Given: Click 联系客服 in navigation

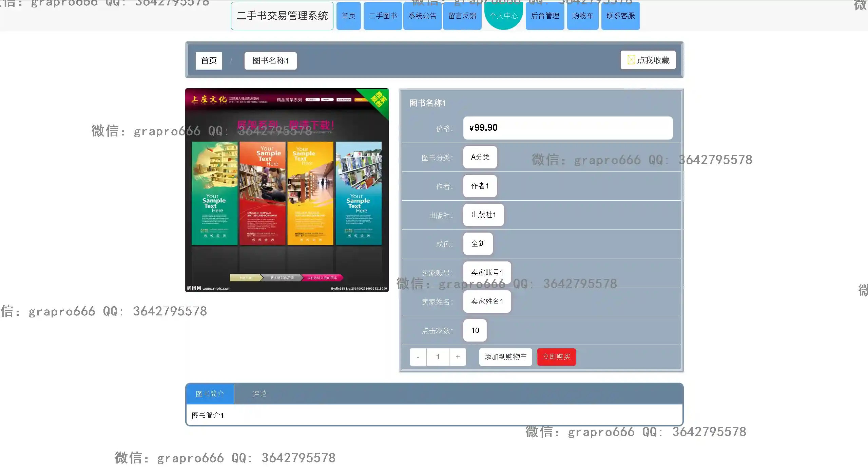Looking at the screenshot, I should click(620, 16).
